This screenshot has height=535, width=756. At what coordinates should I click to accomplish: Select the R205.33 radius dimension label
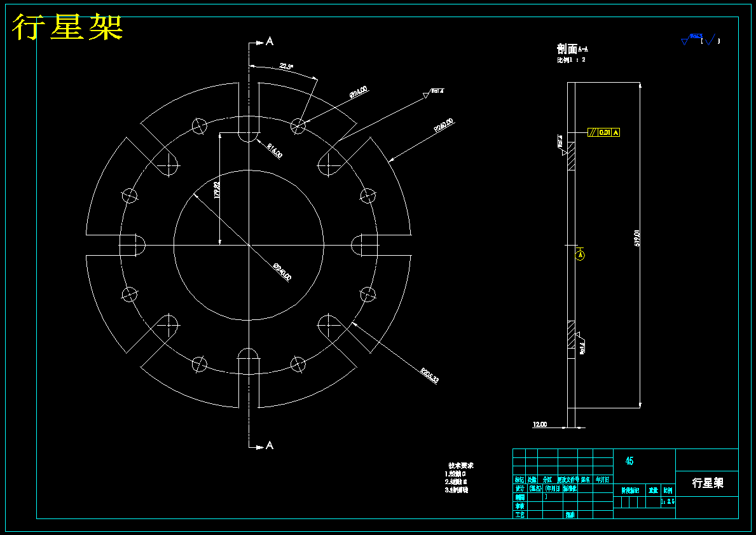pos(430,376)
